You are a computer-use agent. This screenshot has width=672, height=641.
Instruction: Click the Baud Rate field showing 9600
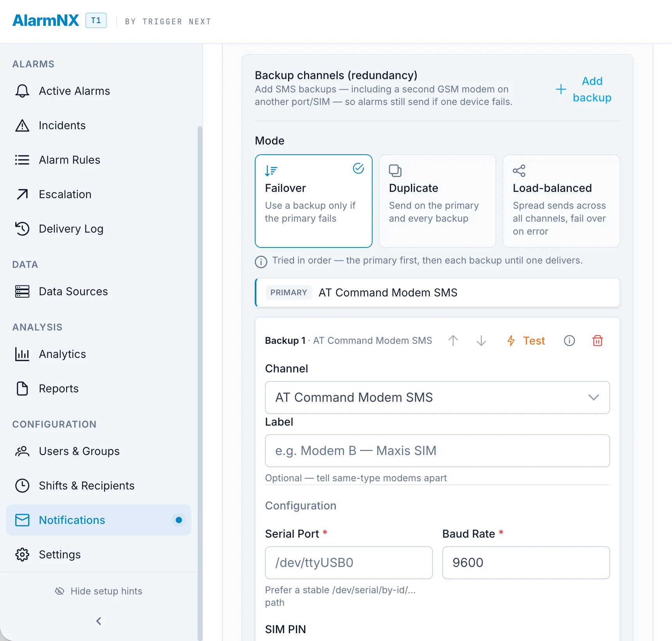pyautogui.click(x=526, y=563)
